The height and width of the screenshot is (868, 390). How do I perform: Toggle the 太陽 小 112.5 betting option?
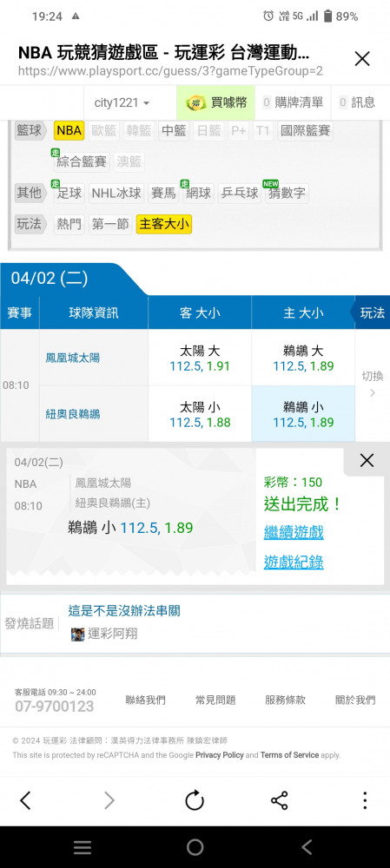(200, 415)
